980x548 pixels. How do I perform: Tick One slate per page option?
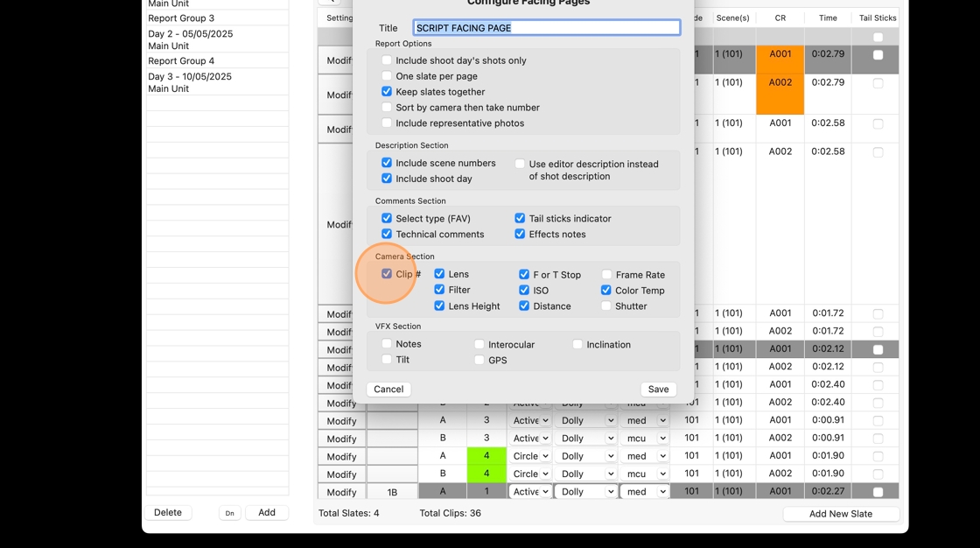coord(387,75)
